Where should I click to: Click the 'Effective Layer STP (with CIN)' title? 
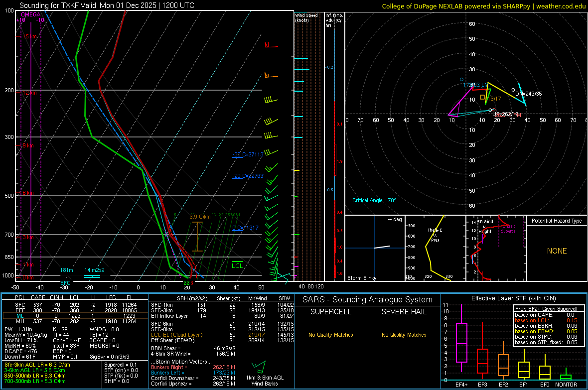pyautogui.click(x=513, y=298)
